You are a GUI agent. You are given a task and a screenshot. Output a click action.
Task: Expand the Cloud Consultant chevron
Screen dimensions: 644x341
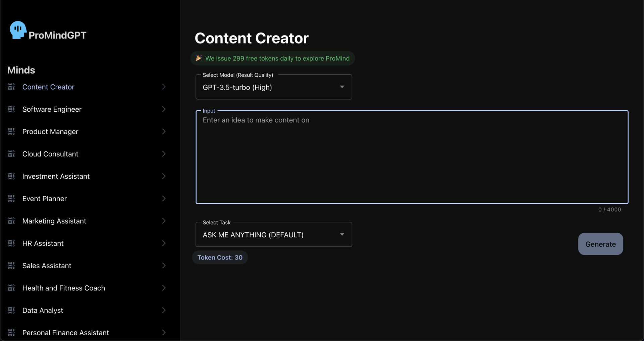[164, 154]
